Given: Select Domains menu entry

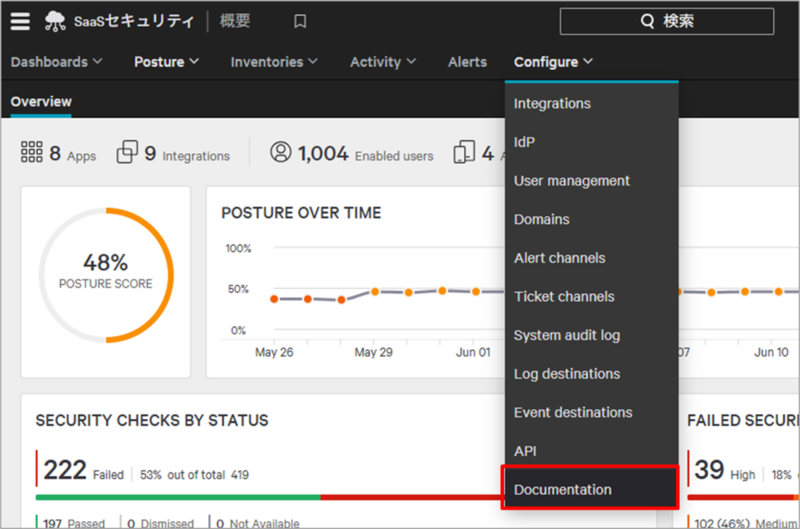Looking at the screenshot, I should pos(592,219).
